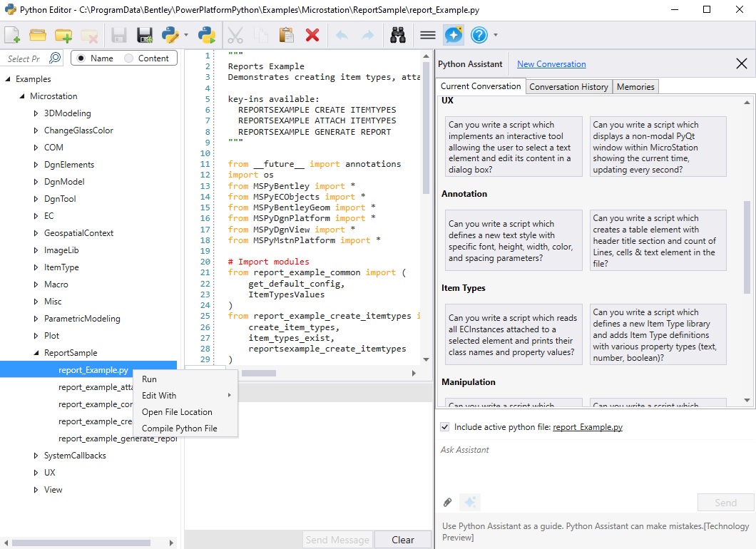Collapse the ReportSample tree folder
Screen dimensions: 756x549
[36, 353]
